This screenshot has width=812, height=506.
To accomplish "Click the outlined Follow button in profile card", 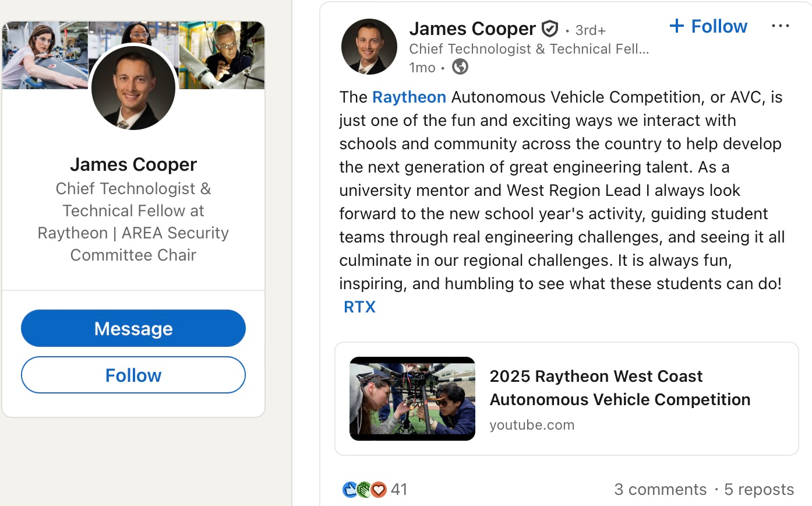I will pos(133,375).
